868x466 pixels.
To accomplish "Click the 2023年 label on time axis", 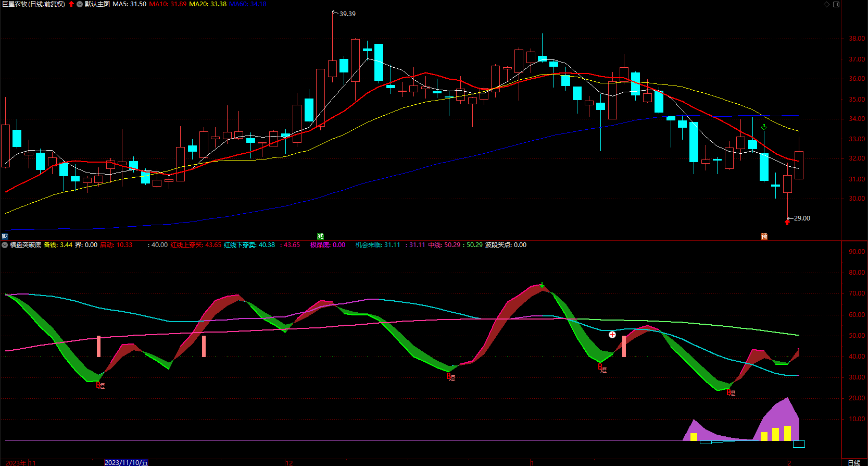I will (x=16, y=463).
